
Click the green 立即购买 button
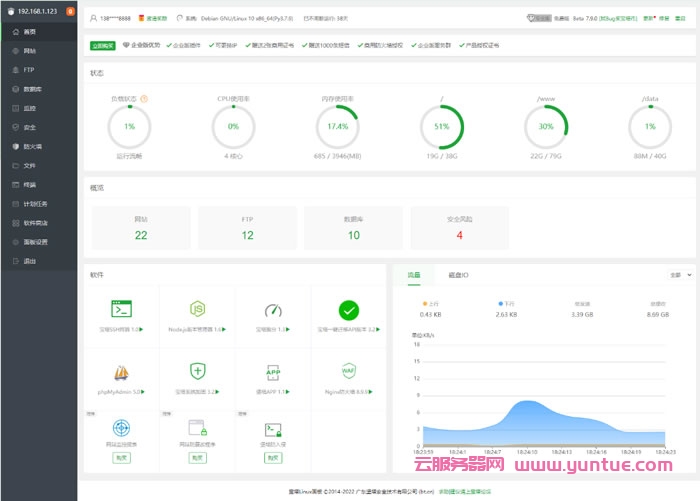click(x=102, y=45)
